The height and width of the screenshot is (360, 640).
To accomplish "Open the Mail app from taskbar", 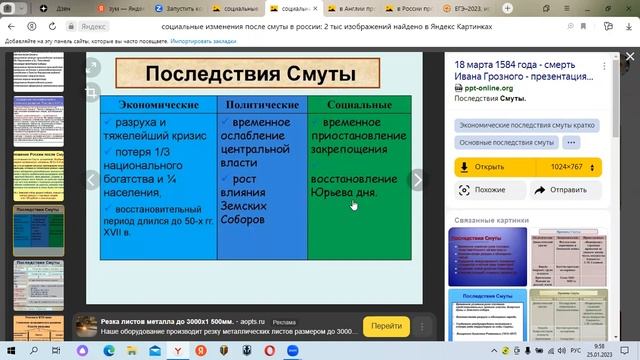I will point(155,351).
